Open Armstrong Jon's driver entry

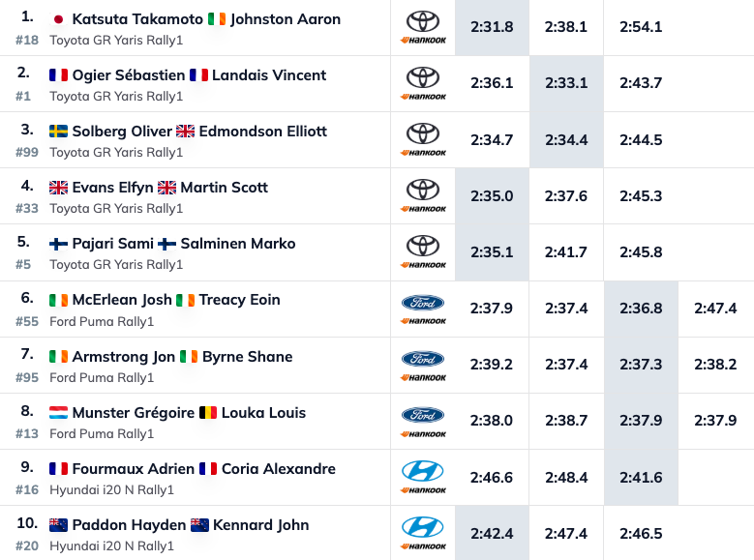pyautogui.click(x=123, y=357)
